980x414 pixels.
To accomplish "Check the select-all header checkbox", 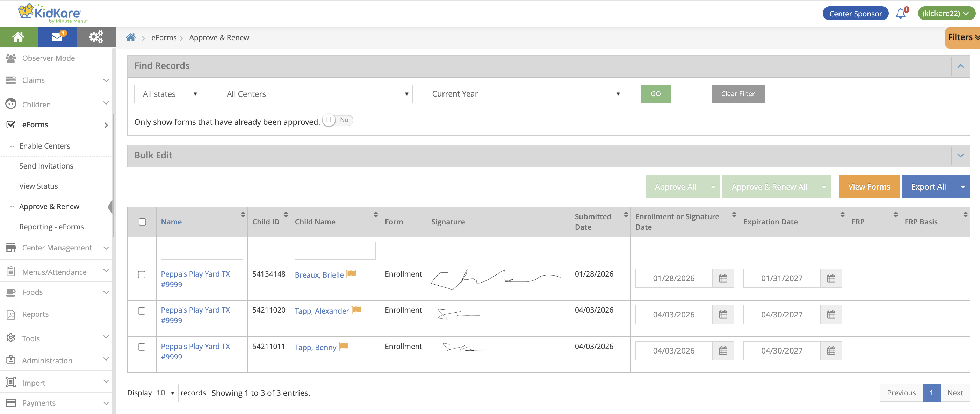I will point(142,222).
